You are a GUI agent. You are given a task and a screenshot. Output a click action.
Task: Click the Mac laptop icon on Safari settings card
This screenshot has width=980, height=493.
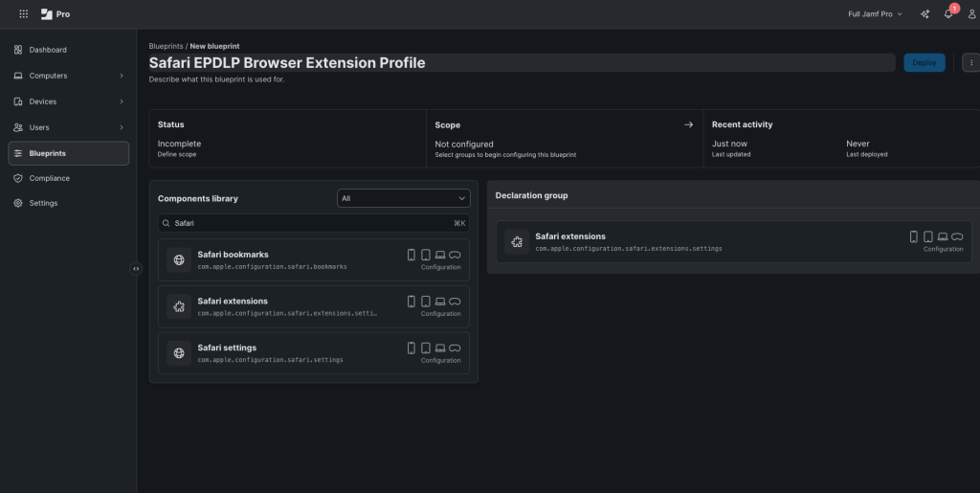pos(440,348)
